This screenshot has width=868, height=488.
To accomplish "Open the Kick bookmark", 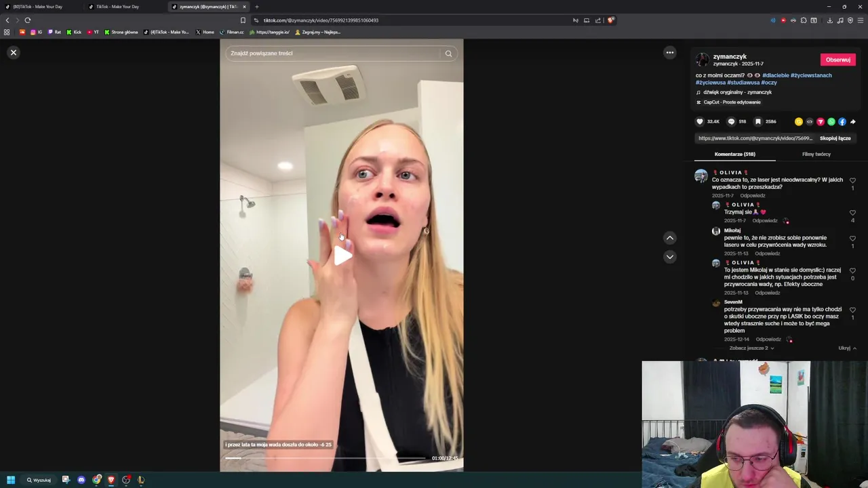I will [x=74, y=32].
